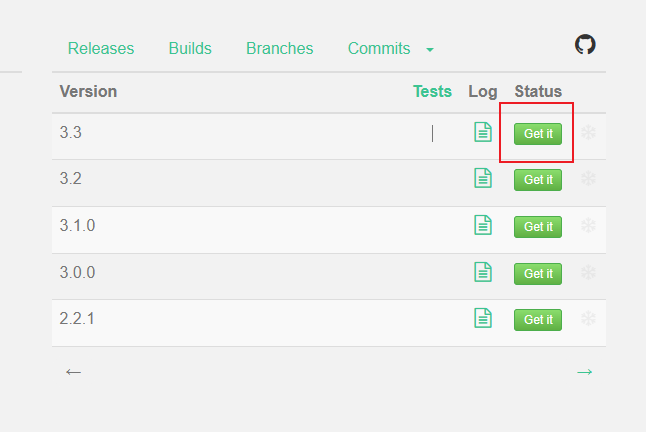Image resolution: width=646 pixels, height=432 pixels.
Task: Click the Tests column header link
Action: click(x=432, y=91)
